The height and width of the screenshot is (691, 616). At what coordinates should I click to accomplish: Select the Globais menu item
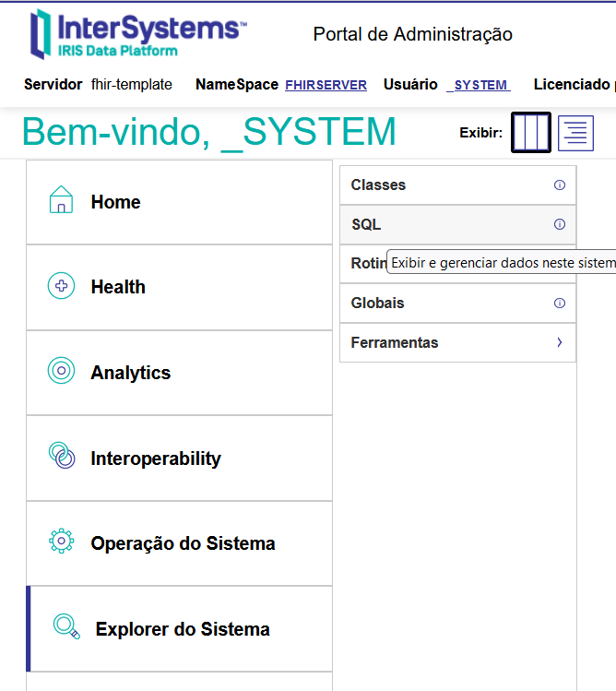[377, 303]
